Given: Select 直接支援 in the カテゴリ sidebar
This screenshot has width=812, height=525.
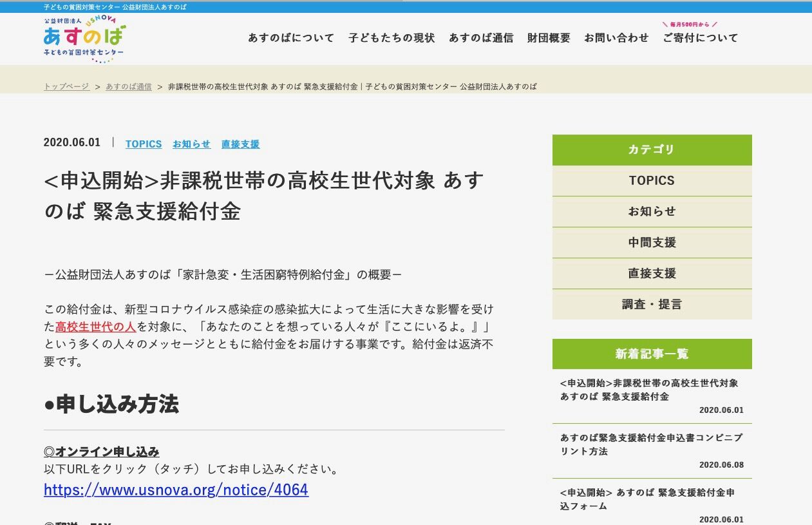Looking at the screenshot, I should (x=652, y=274).
